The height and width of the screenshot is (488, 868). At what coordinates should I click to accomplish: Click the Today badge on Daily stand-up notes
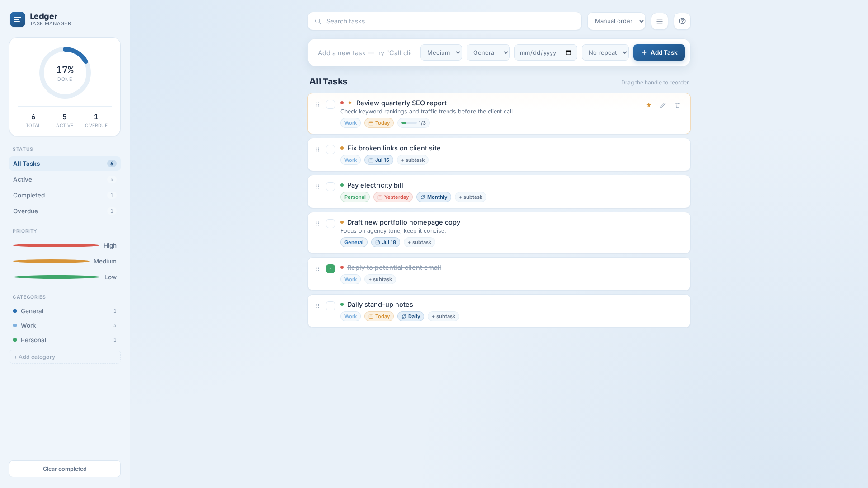tap(379, 316)
